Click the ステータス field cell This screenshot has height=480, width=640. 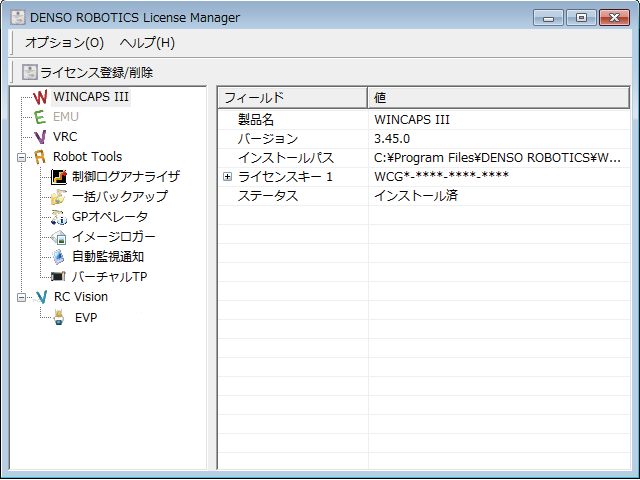(x=293, y=196)
